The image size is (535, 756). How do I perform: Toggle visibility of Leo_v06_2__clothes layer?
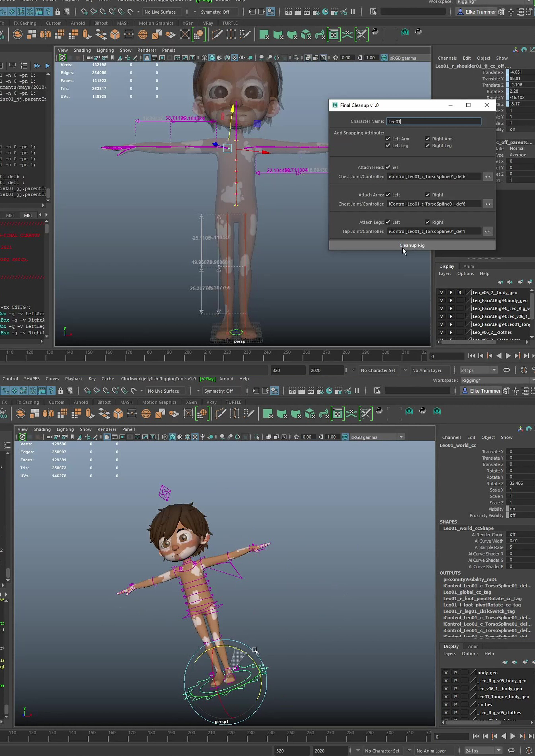pyautogui.click(x=441, y=332)
